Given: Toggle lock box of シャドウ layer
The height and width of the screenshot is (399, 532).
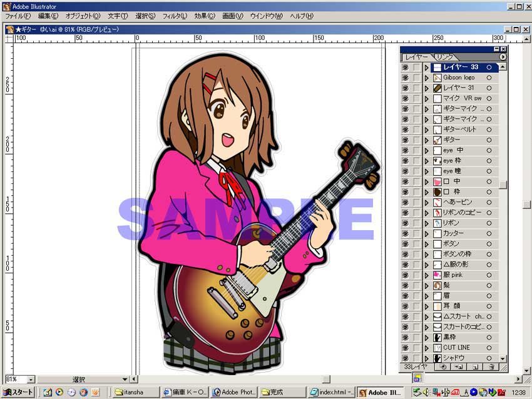Looking at the screenshot, I should tap(416, 358).
